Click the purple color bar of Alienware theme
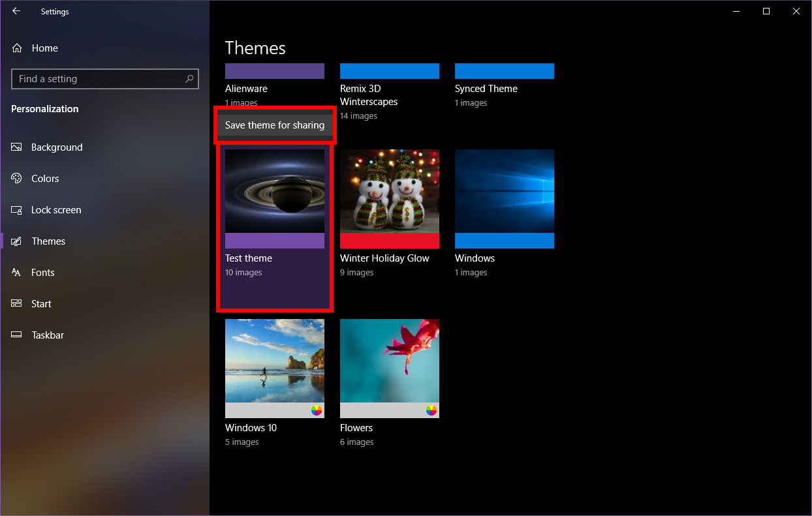The width and height of the screenshot is (812, 516). (x=275, y=71)
